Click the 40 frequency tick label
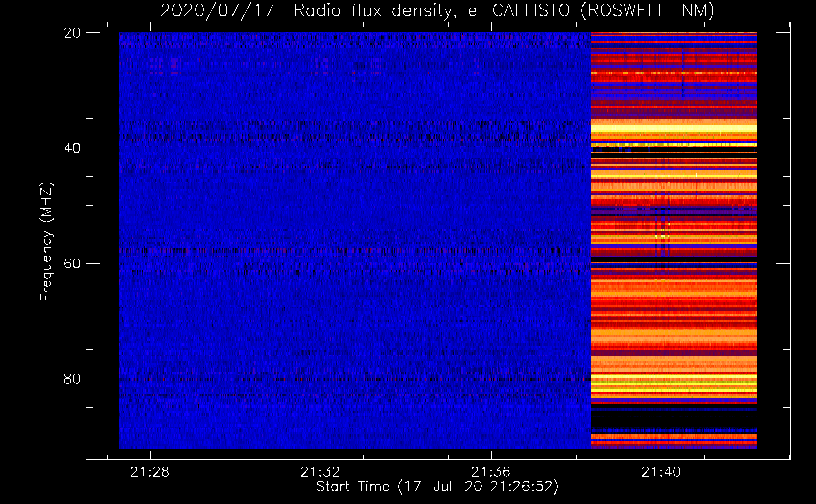Image resolution: width=816 pixels, height=504 pixels. [x=72, y=148]
